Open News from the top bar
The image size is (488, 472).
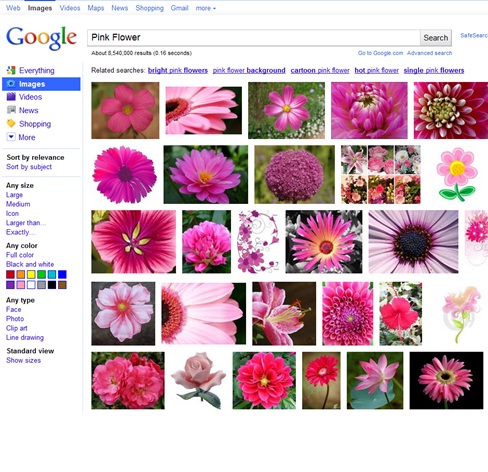[119, 8]
